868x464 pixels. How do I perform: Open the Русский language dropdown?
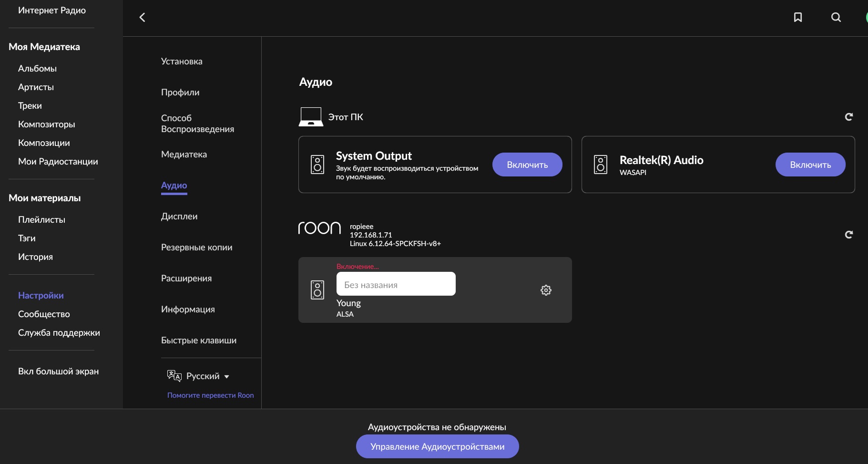[208, 376]
